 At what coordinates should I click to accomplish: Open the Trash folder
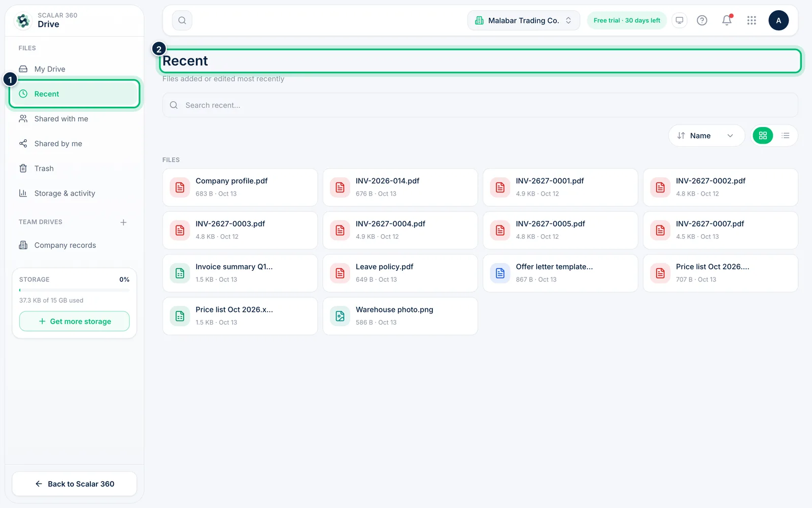coord(74,169)
